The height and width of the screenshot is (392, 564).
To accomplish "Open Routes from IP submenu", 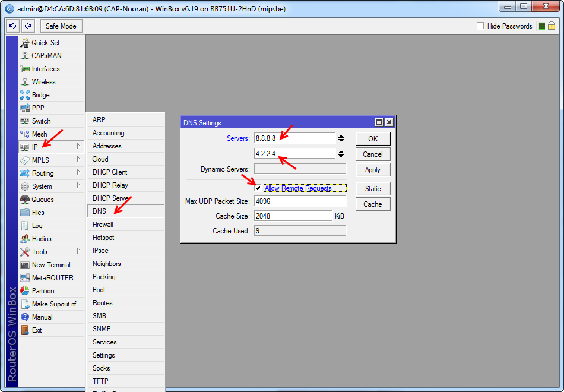I will coord(125,303).
